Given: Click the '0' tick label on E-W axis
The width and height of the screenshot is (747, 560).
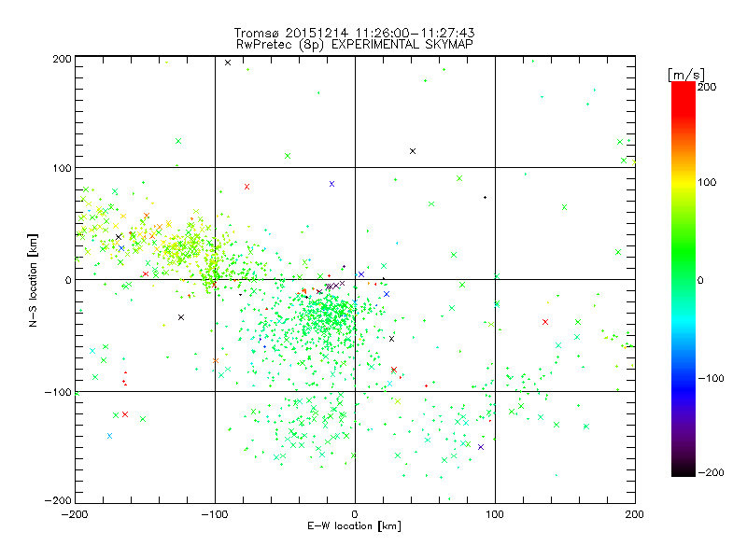Looking at the screenshot, I should pos(355,515).
